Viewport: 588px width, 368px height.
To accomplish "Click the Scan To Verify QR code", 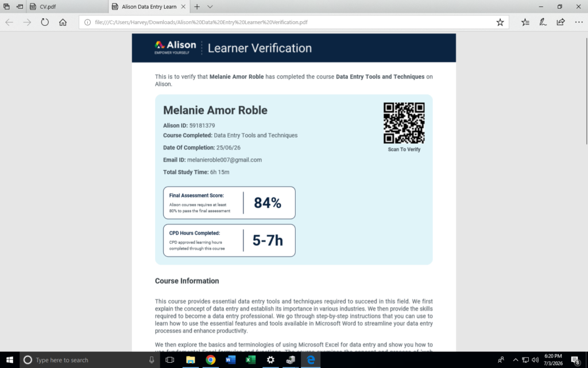I will coord(404,123).
